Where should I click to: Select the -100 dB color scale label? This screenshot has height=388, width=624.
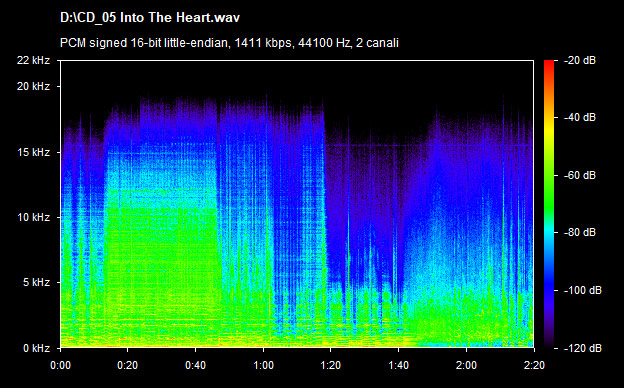click(583, 290)
